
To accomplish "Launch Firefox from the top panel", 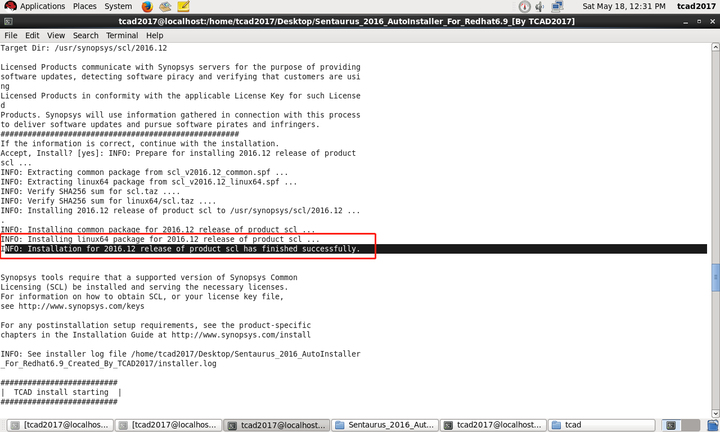I will [147, 6].
